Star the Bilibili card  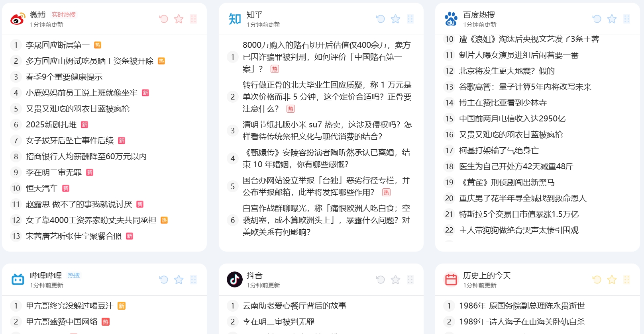179,279
